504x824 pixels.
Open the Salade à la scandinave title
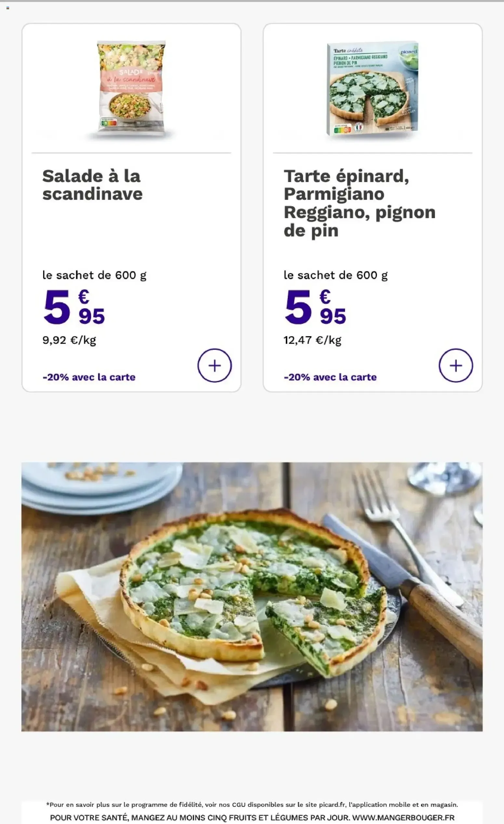pos(92,185)
